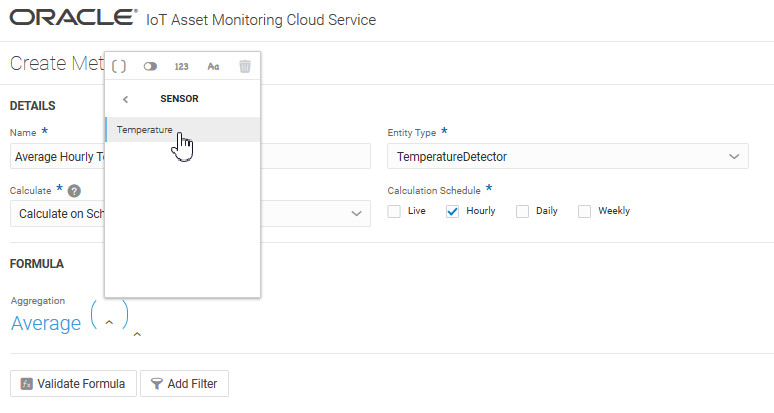Click the Oracle logo
The image size is (774, 413).
click(73, 17)
